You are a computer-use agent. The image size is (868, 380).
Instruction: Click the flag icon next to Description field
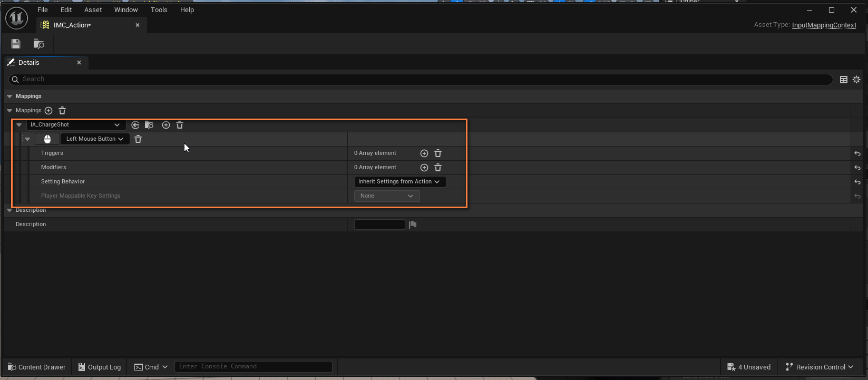pos(413,225)
